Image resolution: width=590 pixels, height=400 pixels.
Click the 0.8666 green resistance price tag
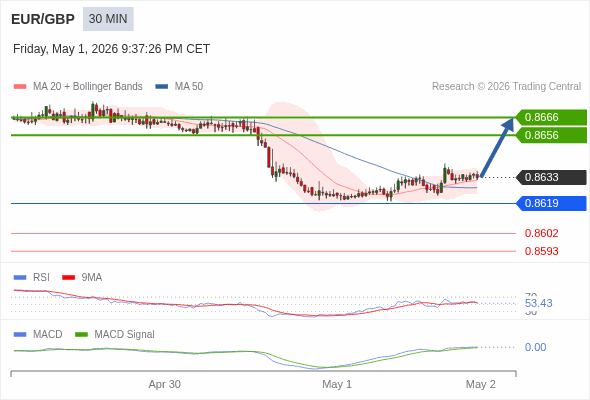point(551,117)
